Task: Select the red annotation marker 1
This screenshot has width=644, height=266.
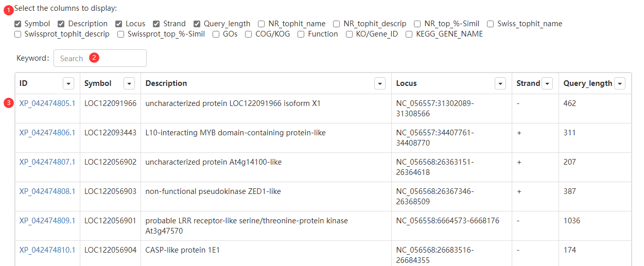Action: point(10,9)
